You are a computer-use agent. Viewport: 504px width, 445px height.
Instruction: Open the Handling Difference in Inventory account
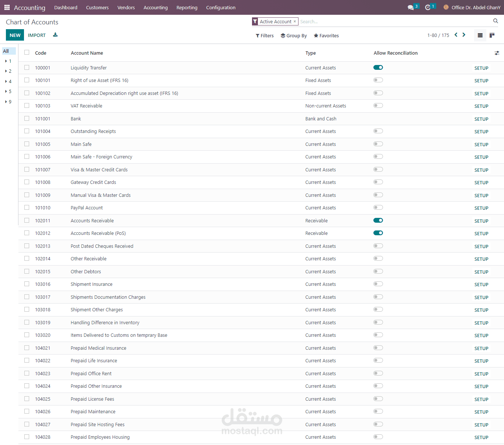click(105, 323)
